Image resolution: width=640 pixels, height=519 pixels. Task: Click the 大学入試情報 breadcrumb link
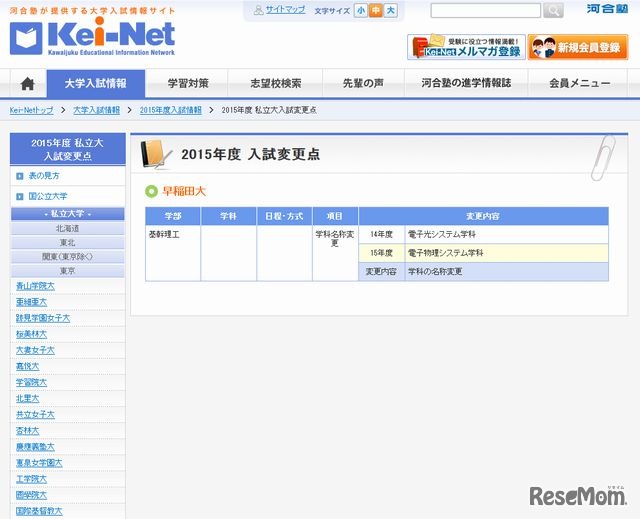(x=97, y=110)
